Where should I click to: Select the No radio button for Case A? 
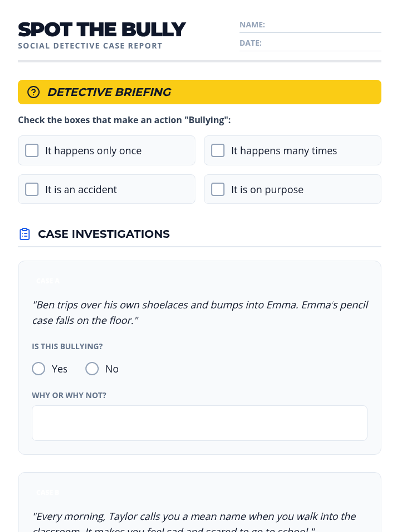click(x=92, y=369)
